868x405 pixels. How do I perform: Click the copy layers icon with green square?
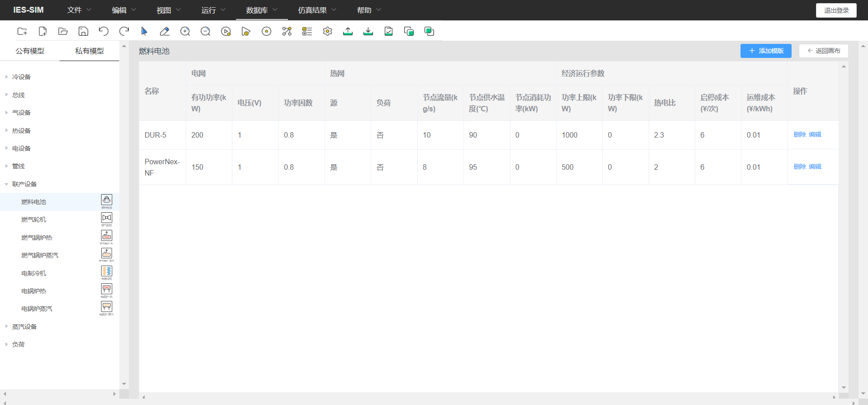point(409,31)
